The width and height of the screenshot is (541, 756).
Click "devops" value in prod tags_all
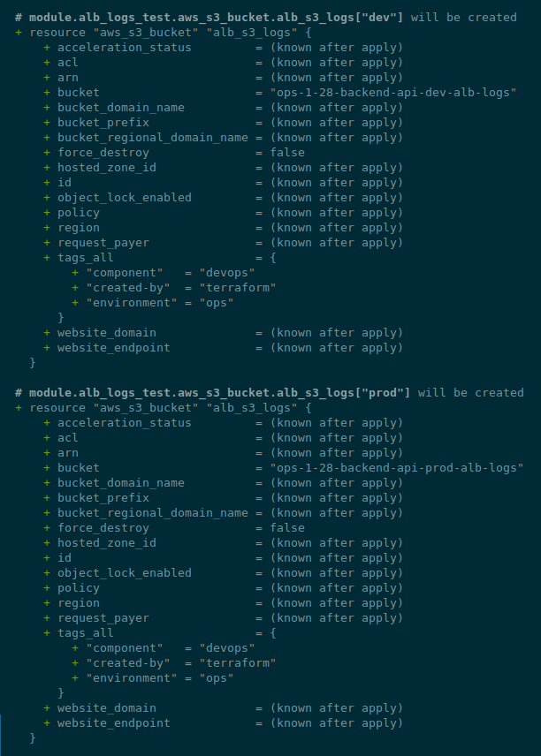(x=227, y=648)
